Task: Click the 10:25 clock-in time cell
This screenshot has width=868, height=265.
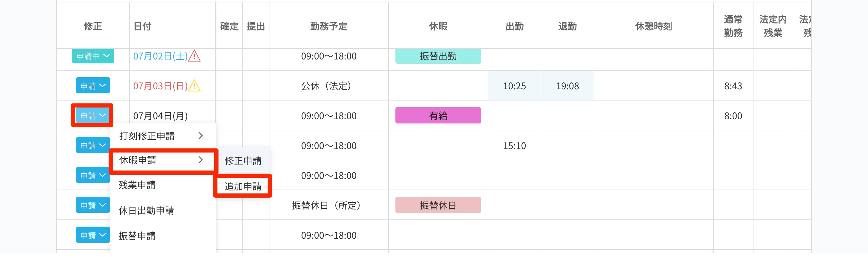Action: 514,86
